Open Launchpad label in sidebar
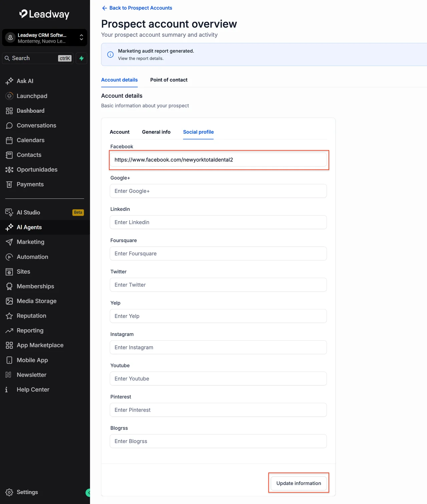 click(32, 96)
